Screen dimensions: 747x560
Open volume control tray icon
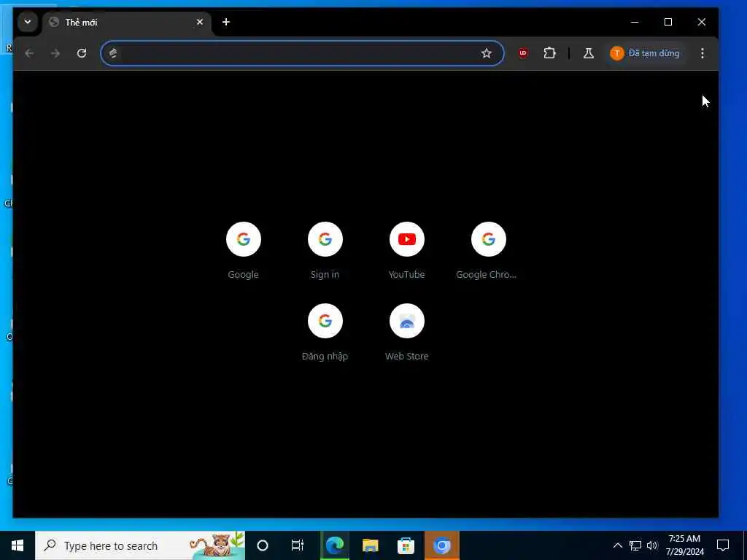coord(652,545)
